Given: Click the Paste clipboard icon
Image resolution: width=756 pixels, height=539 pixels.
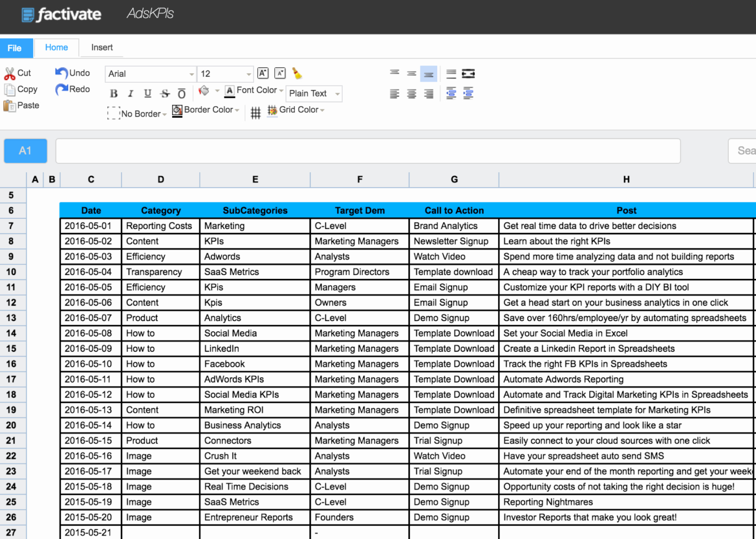Looking at the screenshot, I should pyautogui.click(x=10, y=105).
